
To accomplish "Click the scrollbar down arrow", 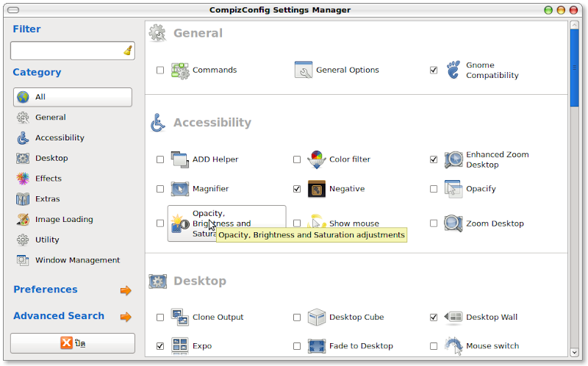I will (574, 352).
